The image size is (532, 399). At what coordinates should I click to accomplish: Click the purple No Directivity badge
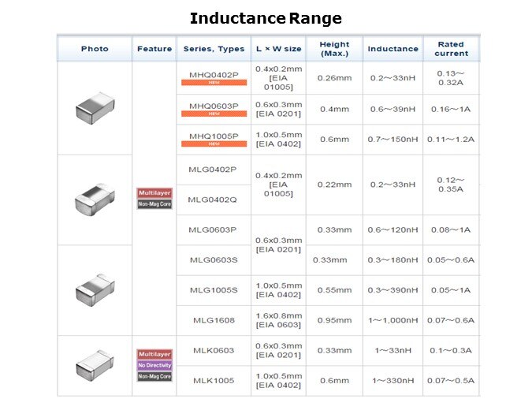(x=154, y=366)
